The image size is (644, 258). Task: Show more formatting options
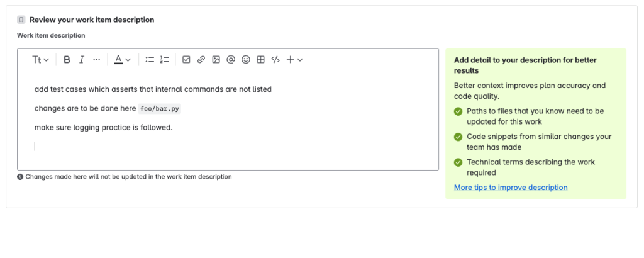tap(96, 60)
